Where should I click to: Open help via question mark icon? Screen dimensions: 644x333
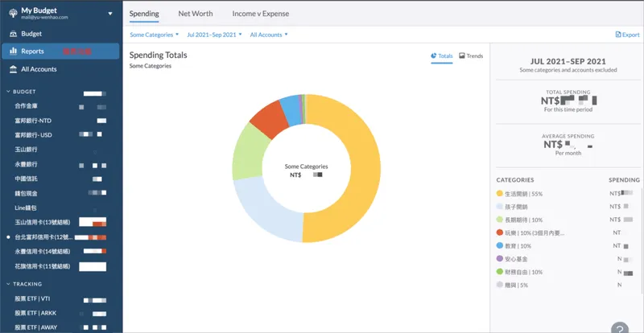[619, 327]
